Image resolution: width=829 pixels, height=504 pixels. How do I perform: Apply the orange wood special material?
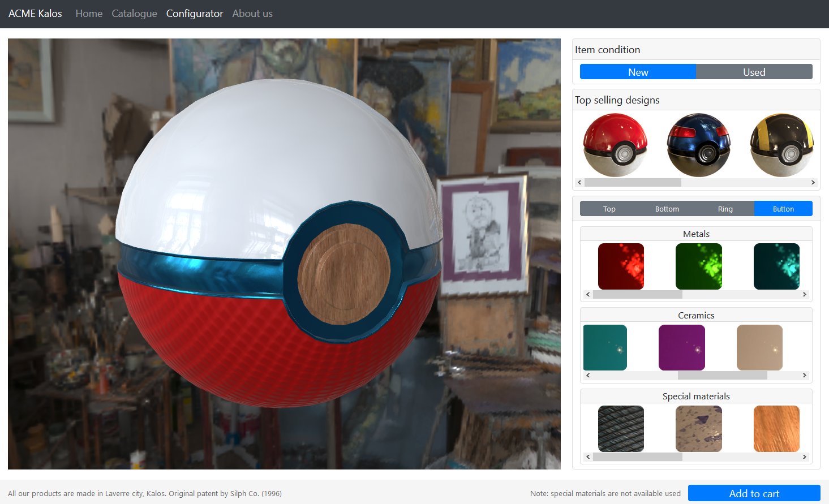(x=776, y=429)
